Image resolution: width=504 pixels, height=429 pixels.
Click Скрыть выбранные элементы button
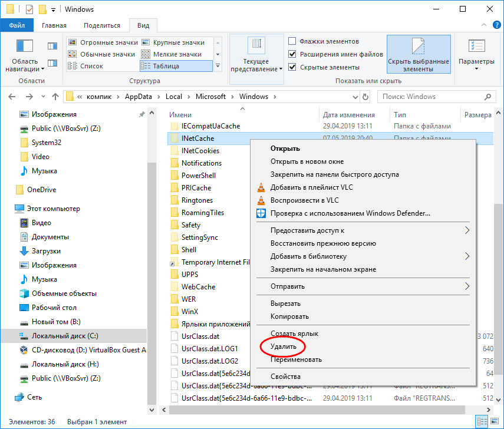[419, 54]
